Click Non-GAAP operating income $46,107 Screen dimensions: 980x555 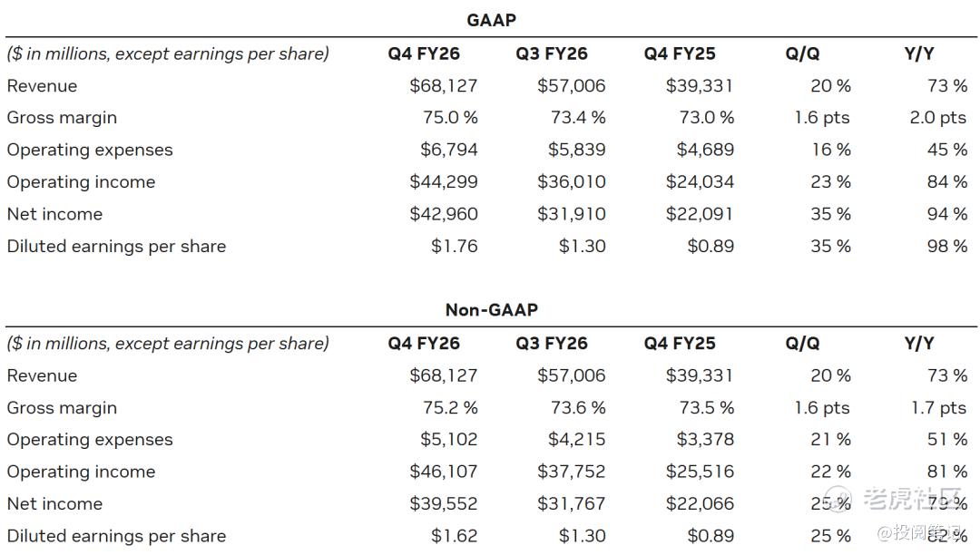[x=444, y=472]
